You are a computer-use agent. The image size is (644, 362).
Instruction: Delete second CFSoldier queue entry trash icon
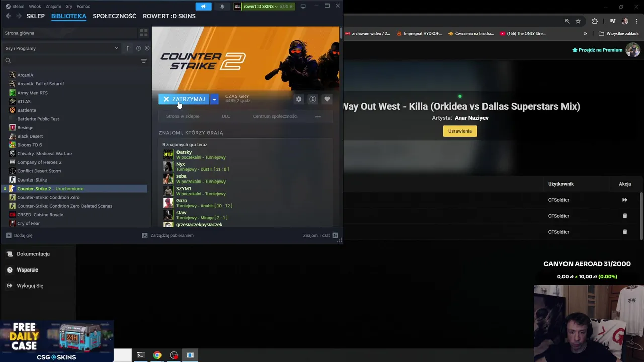coord(625,216)
